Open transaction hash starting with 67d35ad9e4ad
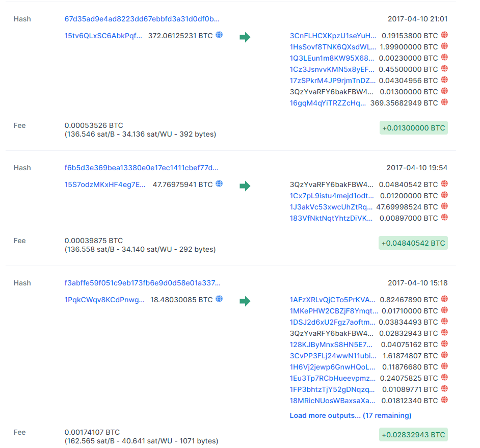 coord(142,19)
